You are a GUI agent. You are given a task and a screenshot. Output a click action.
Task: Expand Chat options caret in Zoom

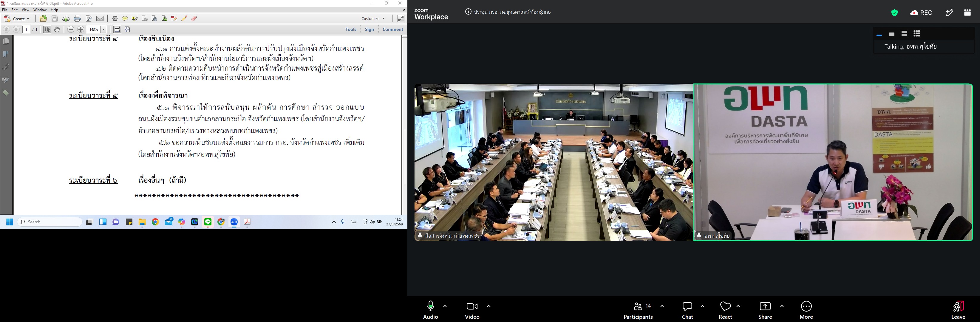(x=702, y=306)
